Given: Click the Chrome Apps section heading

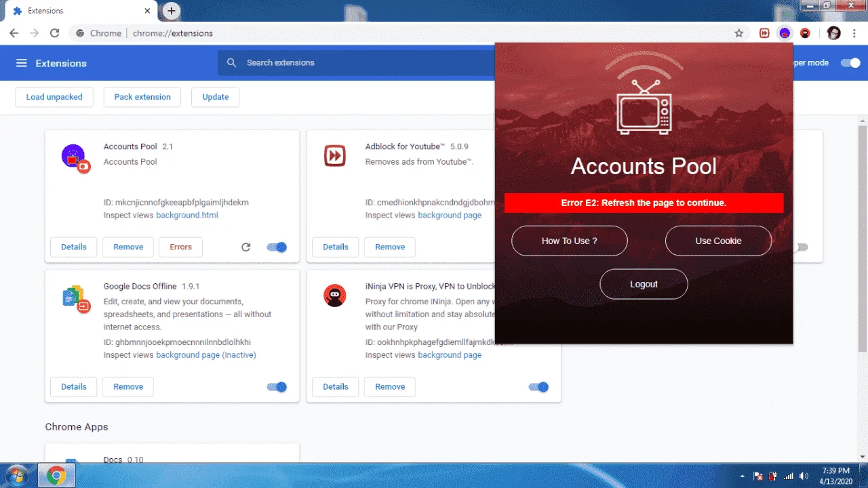Looking at the screenshot, I should point(77,427).
